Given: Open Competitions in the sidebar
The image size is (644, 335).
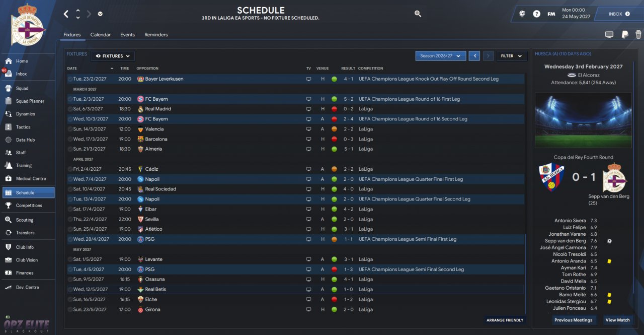Looking at the screenshot, I should tap(28, 206).
